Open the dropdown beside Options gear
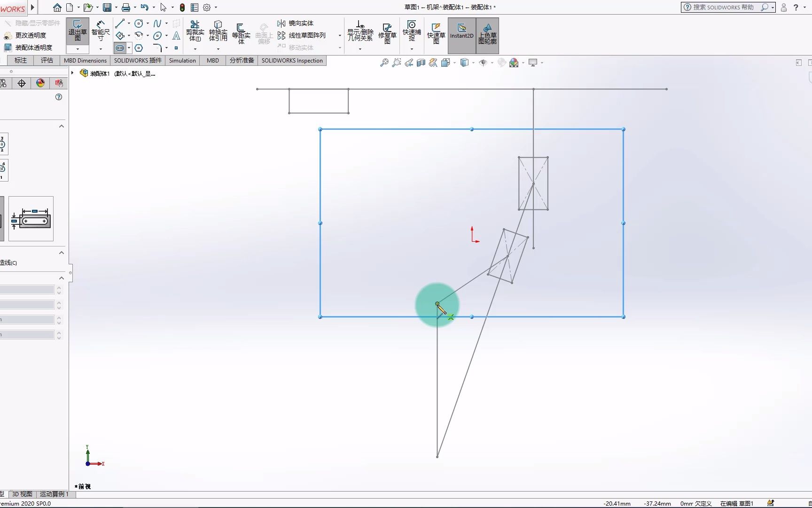The height and width of the screenshot is (508, 812). tap(216, 8)
